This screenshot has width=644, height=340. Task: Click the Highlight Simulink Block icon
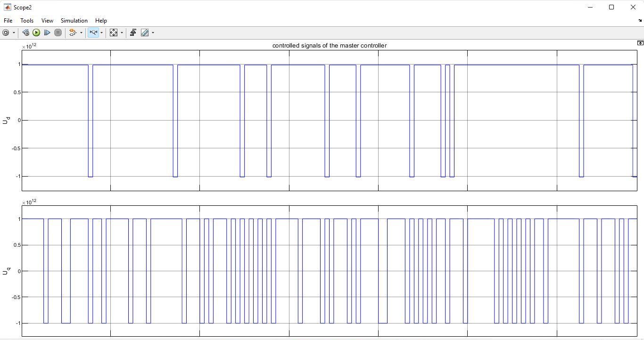(x=72, y=32)
